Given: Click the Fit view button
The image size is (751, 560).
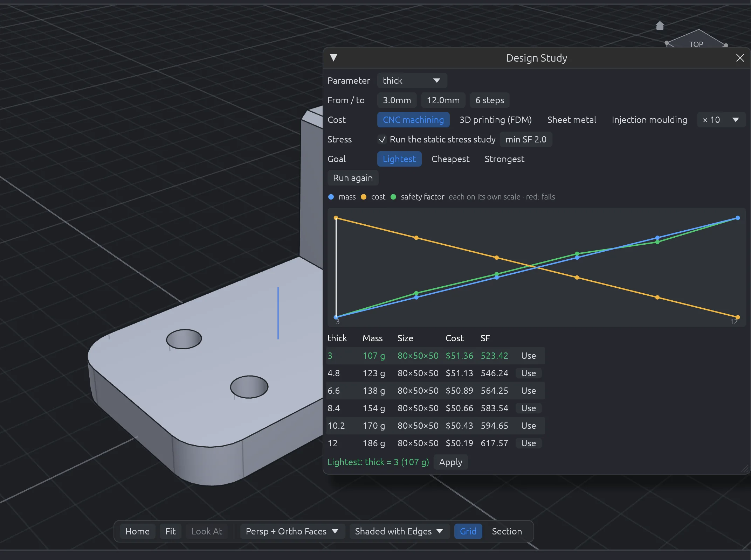Looking at the screenshot, I should click(170, 531).
